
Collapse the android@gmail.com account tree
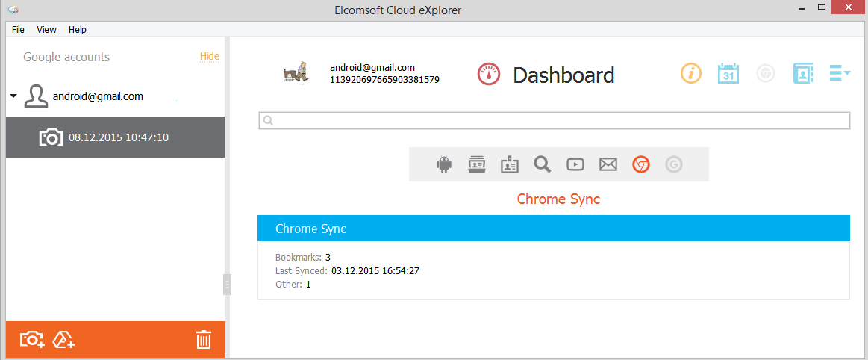click(13, 96)
